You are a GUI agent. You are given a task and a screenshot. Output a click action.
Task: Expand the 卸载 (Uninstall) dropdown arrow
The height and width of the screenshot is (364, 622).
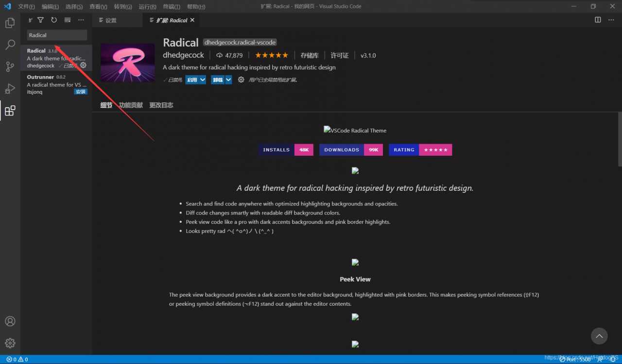click(228, 80)
